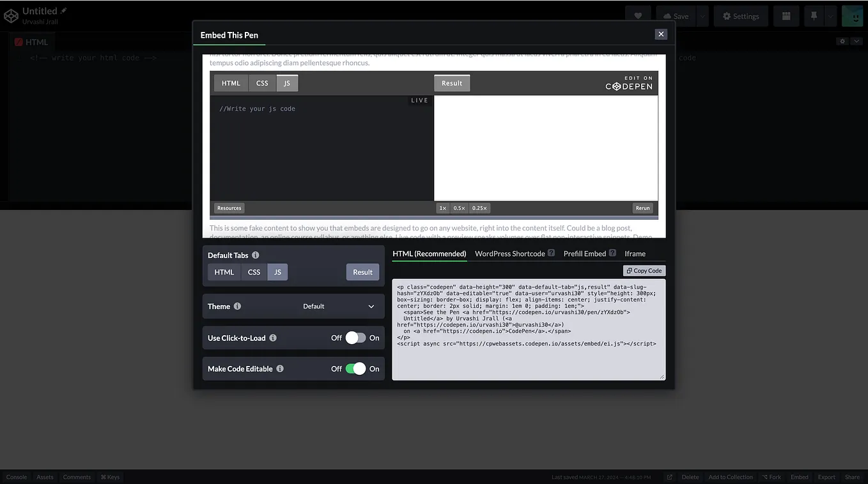Image resolution: width=868 pixels, height=484 pixels.
Task: Open the layout view icon in header
Action: point(786,16)
